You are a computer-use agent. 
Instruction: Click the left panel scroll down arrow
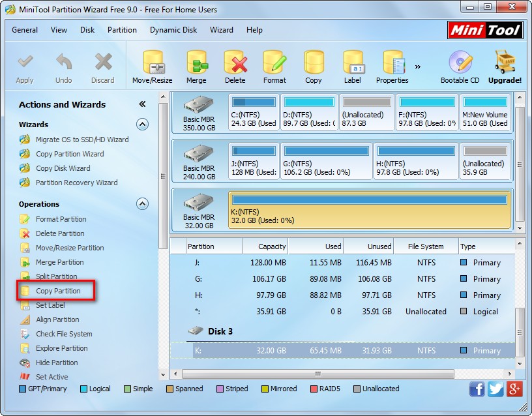[163, 375]
